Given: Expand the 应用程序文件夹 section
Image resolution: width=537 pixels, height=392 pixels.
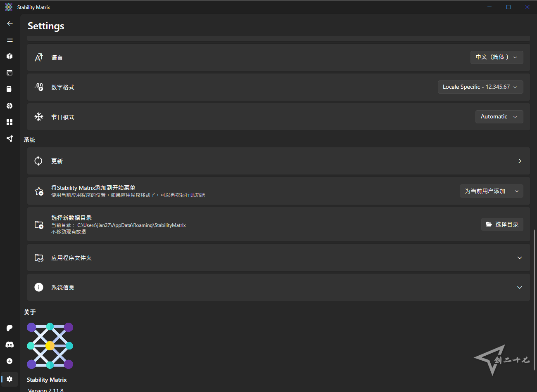Looking at the screenshot, I should [520, 258].
